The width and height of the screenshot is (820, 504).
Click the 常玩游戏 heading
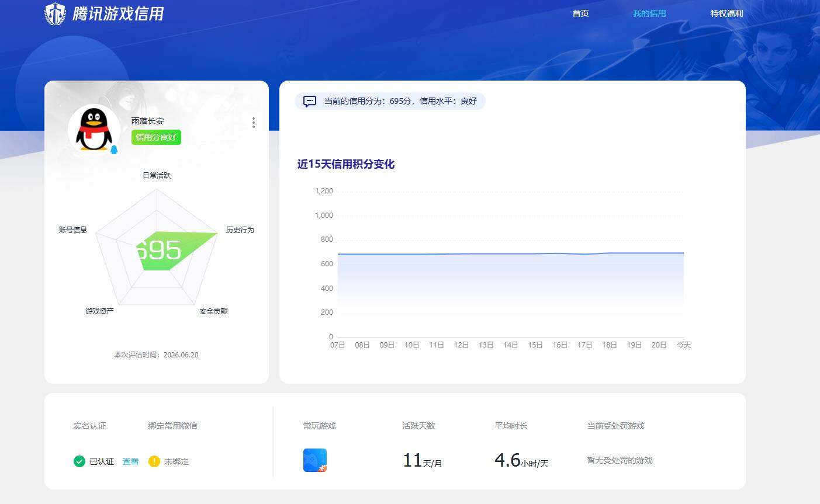tap(319, 426)
